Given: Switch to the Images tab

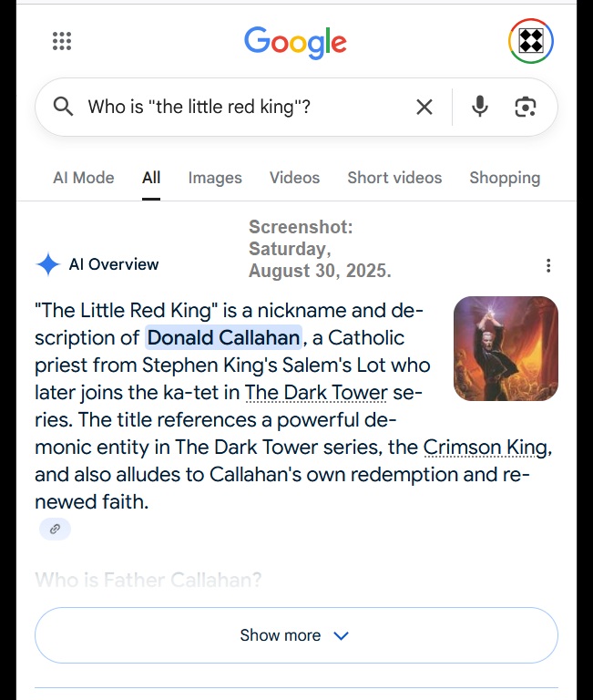Looking at the screenshot, I should coord(215,178).
